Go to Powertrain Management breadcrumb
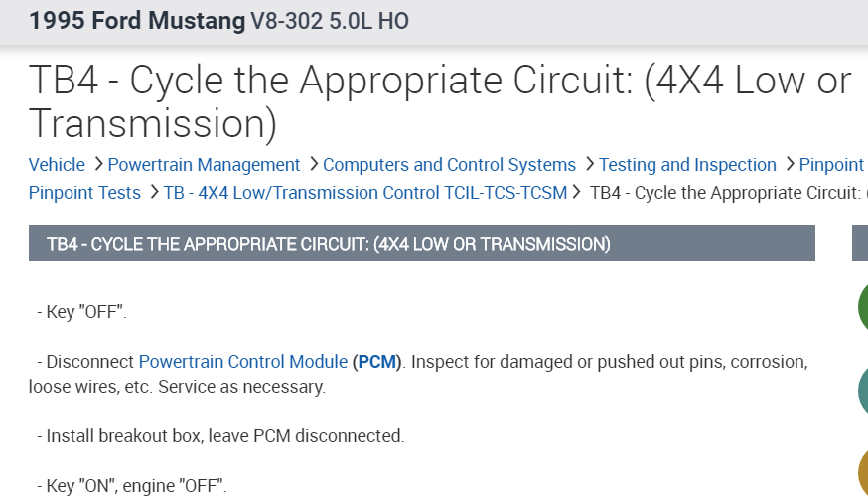 pyautogui.click(x=204, y=165)
